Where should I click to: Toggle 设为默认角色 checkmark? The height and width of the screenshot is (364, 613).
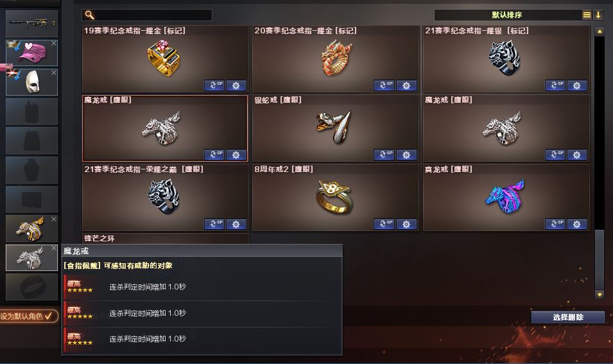(49, 316)
